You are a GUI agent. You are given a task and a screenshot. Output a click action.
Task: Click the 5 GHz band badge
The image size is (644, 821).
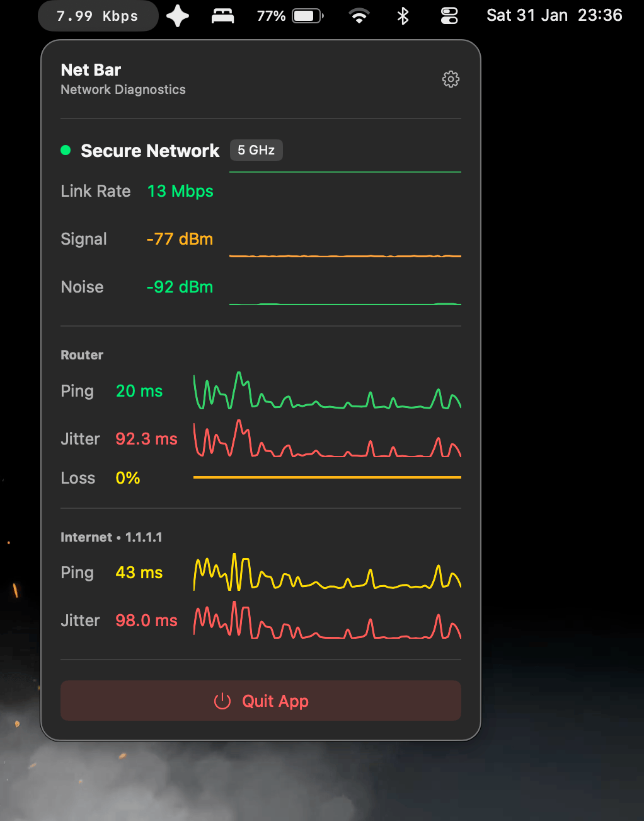point(256,150)
